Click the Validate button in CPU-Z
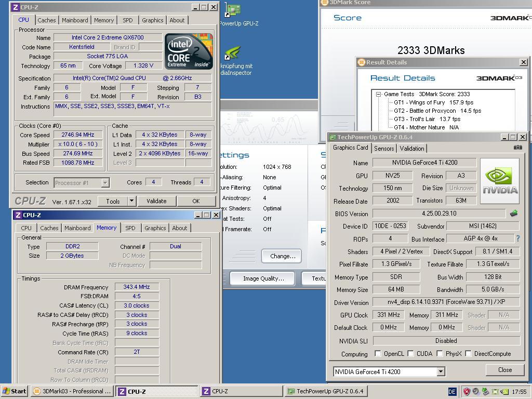Viewport: 532px width, 399px height. click(x=156, y=201)
